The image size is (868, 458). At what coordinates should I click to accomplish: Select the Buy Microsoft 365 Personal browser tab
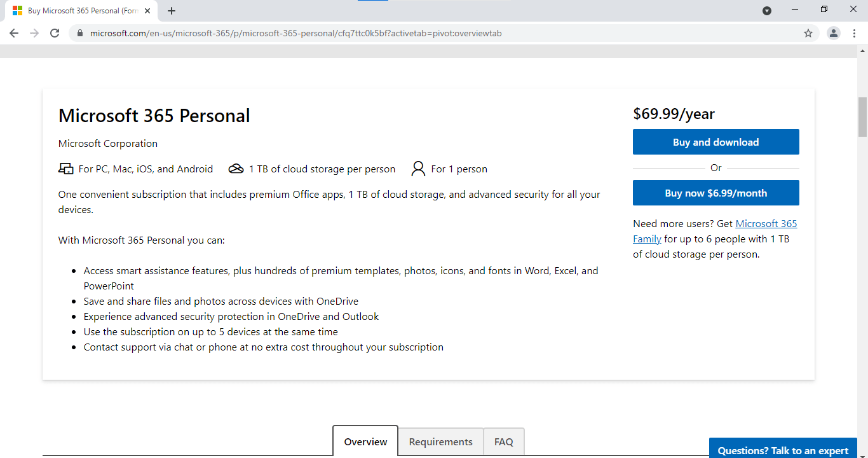pos(81,11)
